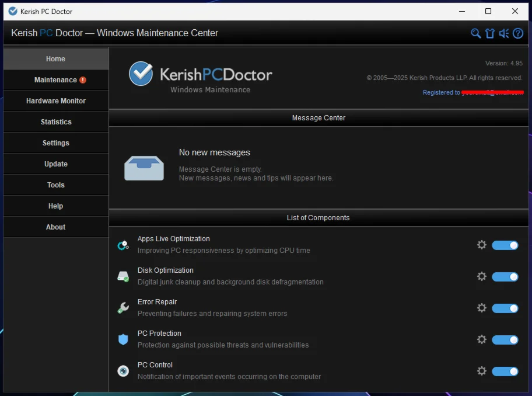Screen dimensions: 532x396
Task: Open help via the question mark icon
Action: (518, 33)
